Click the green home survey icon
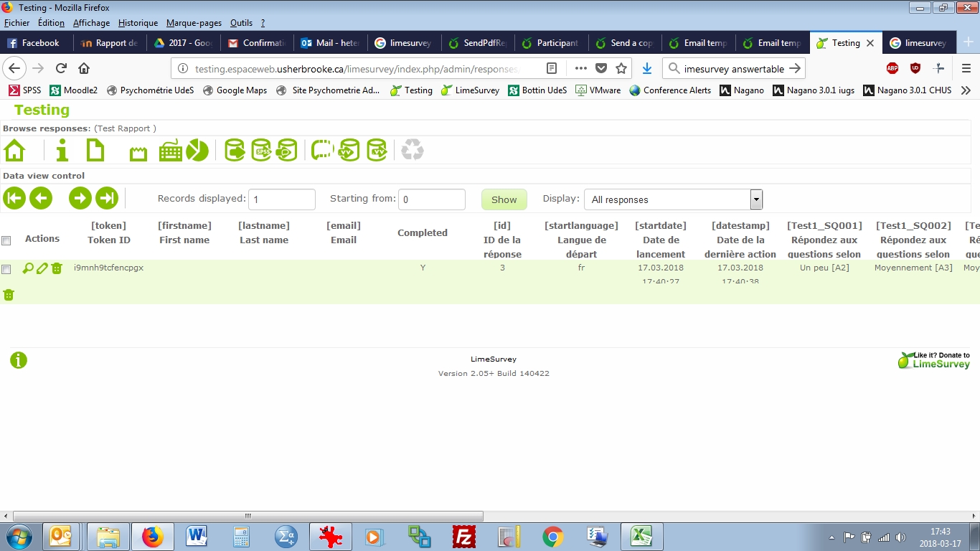 [14, 151]
